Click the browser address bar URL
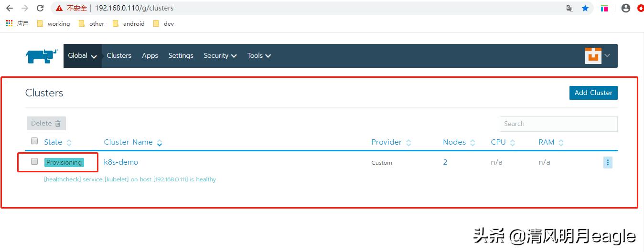The width and height of the screenshot is (644, 252). point(134,8)
